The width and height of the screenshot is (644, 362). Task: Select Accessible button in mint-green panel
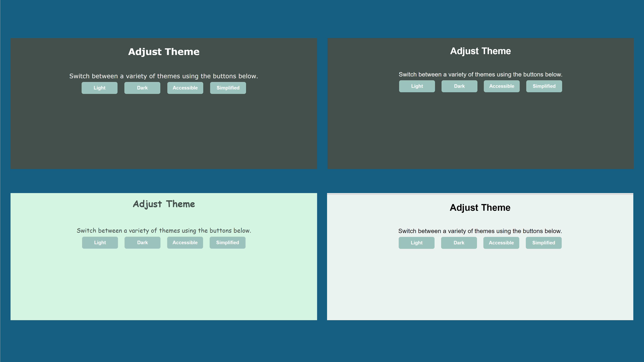(185, 242)
